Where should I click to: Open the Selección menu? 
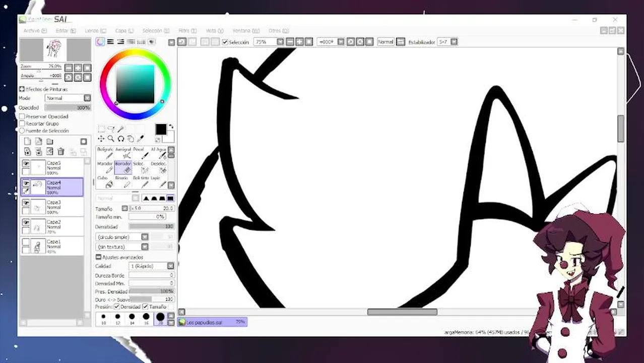click(x=156, y=31)
